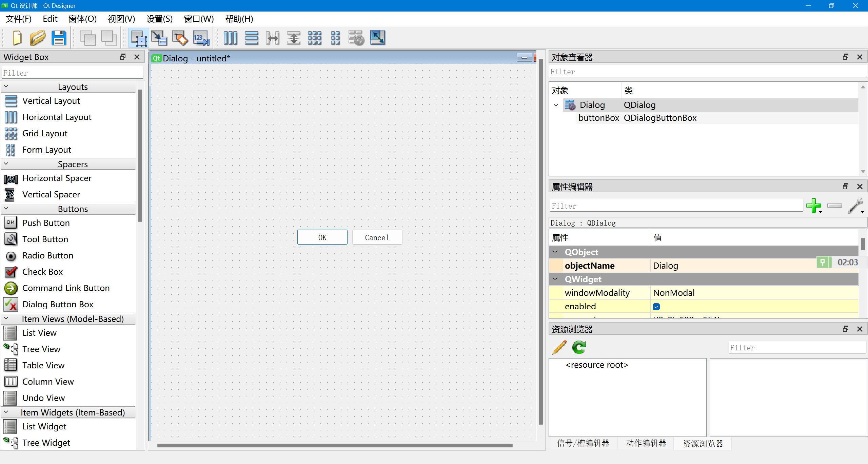Expand the QObject property group

point(555,252)
